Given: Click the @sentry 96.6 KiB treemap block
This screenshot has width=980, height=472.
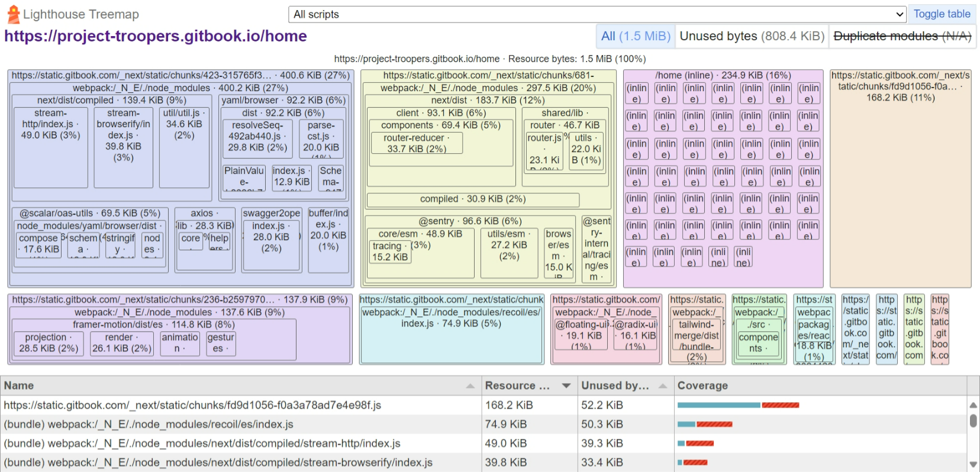Looking at the screenshot, I should (470, 221).
